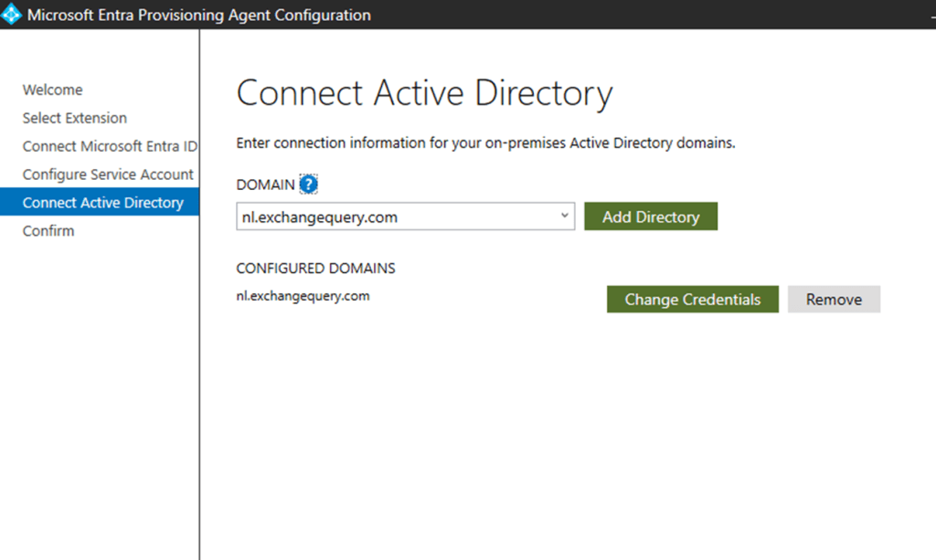This screenshot has height=560, width=936.
Task: Click the window title bar text
Action: click(199, 16)
